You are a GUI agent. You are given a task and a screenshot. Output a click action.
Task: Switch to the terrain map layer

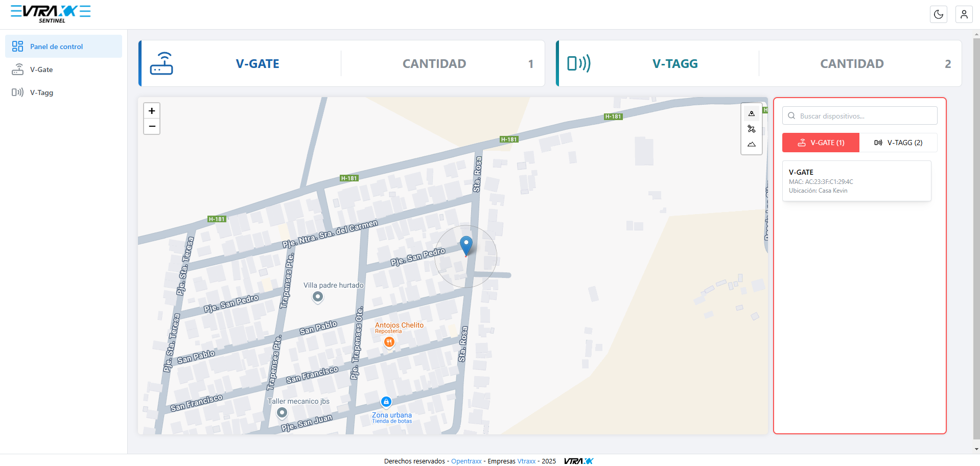752,144
